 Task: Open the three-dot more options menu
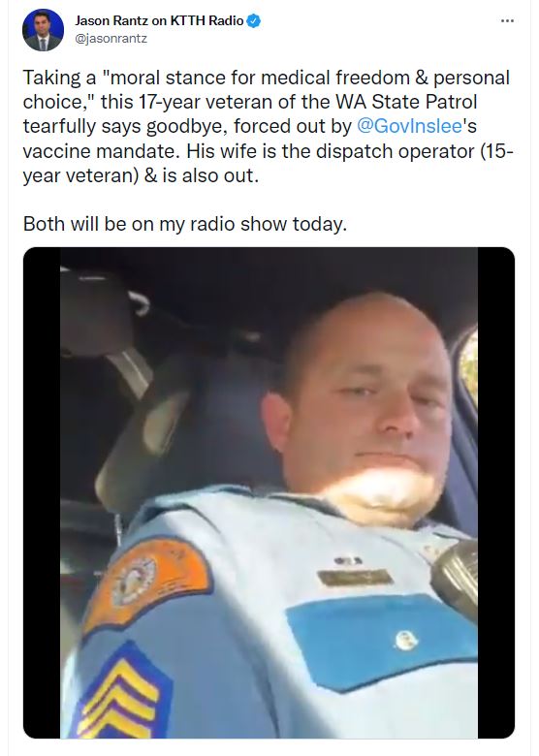[507, 20]
